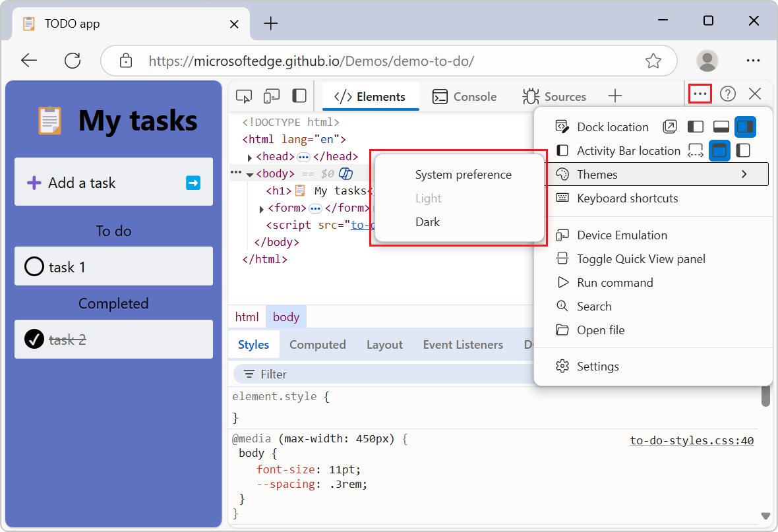778x532 pixels.
Task: Click the Styles pane scrollbar thumb
Action: coord(765,396)
